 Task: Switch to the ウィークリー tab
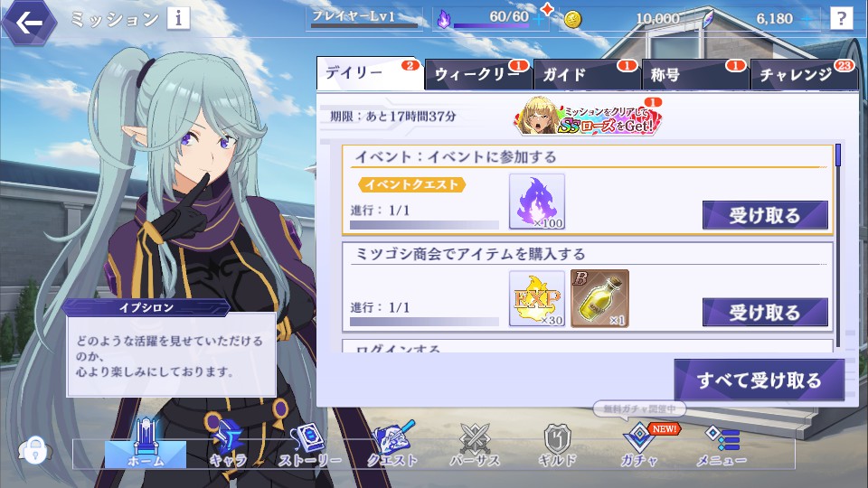[479, 74]
